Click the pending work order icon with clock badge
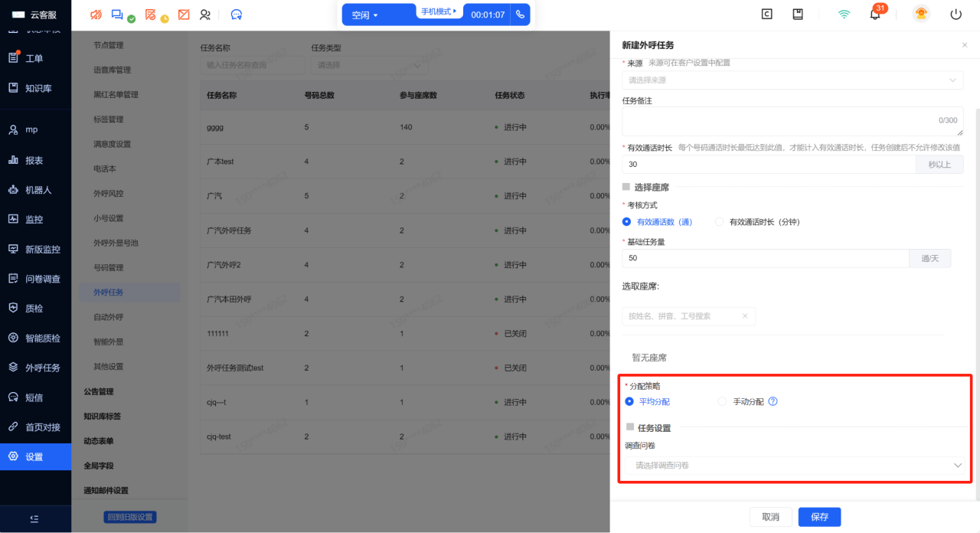Image resolution: width=980 pixels, height=533 pixels. click(151, 15)
